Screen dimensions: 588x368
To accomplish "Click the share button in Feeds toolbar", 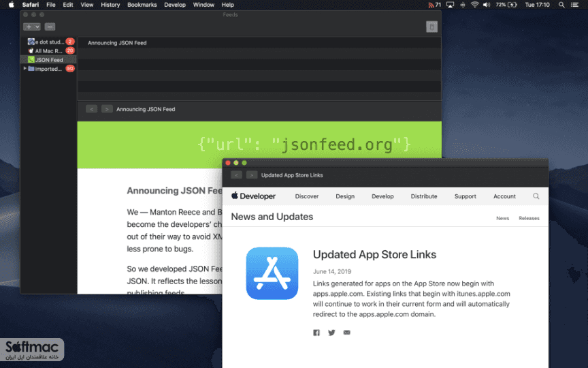I will (431, 27).
